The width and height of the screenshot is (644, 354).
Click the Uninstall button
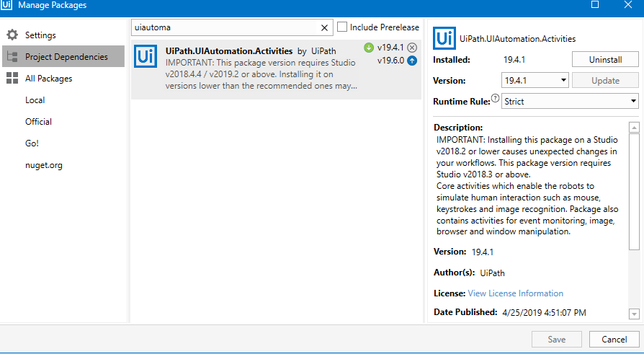605,60
